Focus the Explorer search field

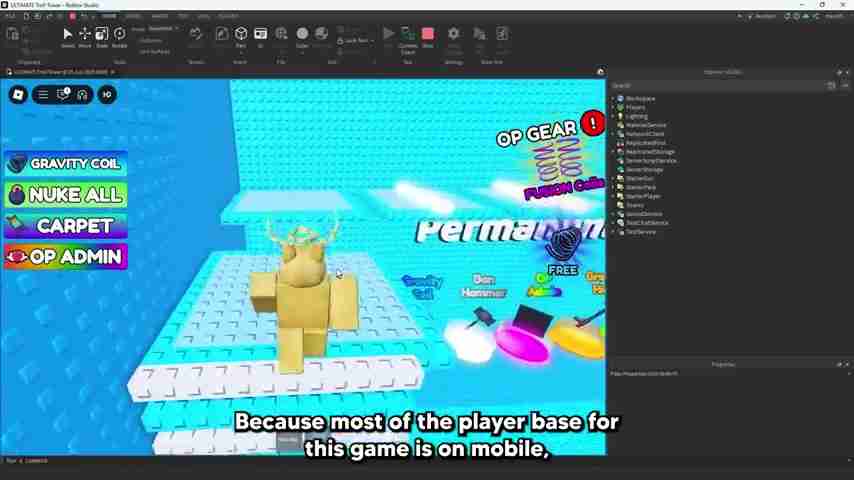coord(718,86)
